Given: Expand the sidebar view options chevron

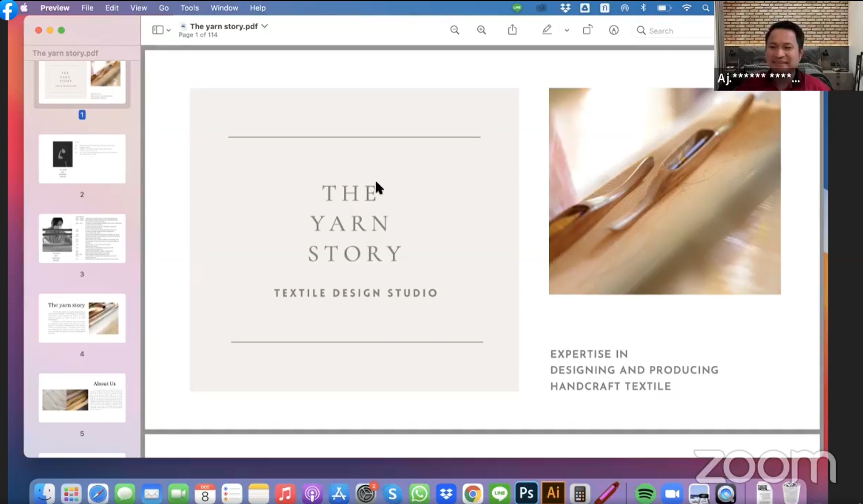Looking at the screenshot, I should (x=169, y=30).
